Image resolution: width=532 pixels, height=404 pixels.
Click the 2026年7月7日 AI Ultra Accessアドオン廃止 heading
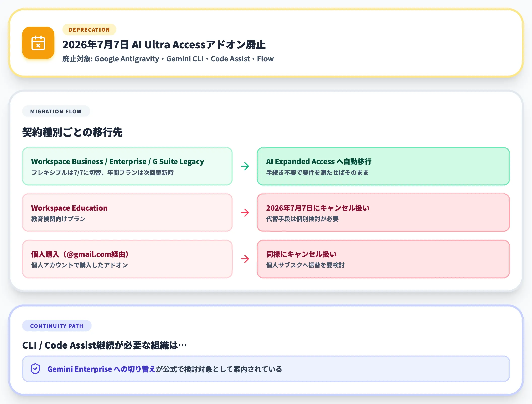[164, 45]
